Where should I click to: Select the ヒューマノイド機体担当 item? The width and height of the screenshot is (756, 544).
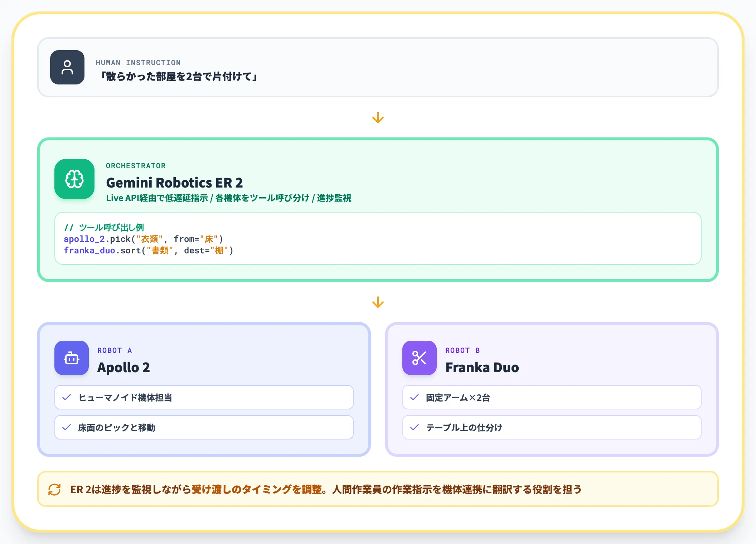point(204,397)
